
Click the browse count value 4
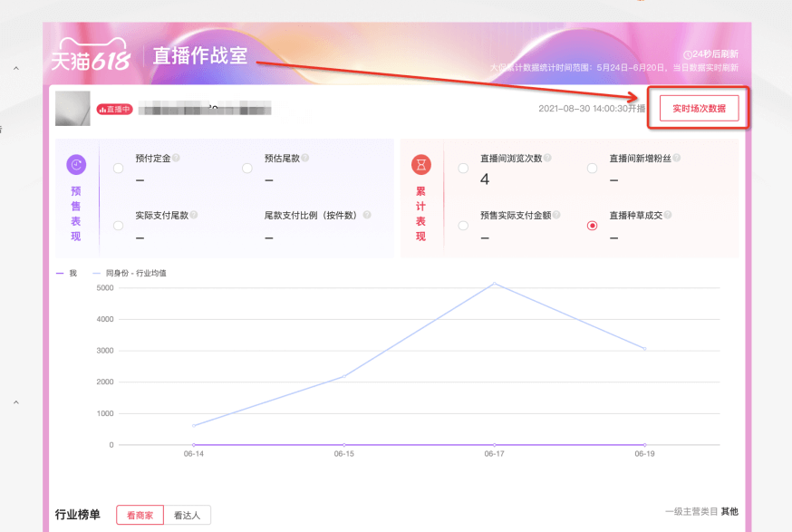click(x=485, y=179)
